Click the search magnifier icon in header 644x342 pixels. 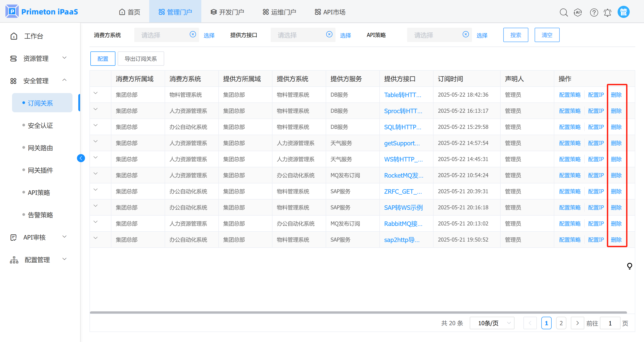point(563,12)
